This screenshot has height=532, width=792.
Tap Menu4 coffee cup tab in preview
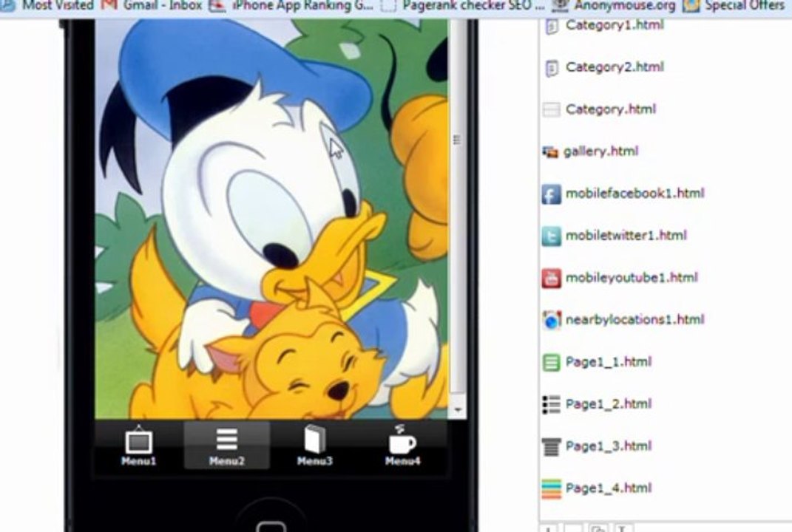[402, 446]
